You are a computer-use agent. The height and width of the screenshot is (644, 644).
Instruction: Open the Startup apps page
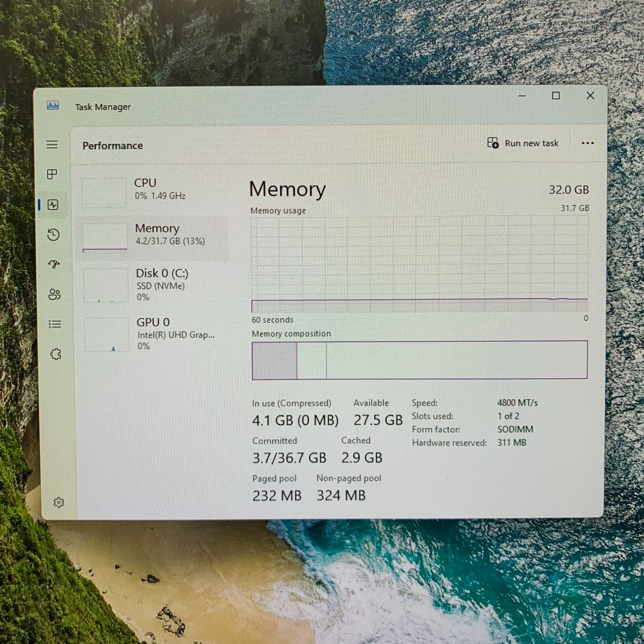pos(54,264)
